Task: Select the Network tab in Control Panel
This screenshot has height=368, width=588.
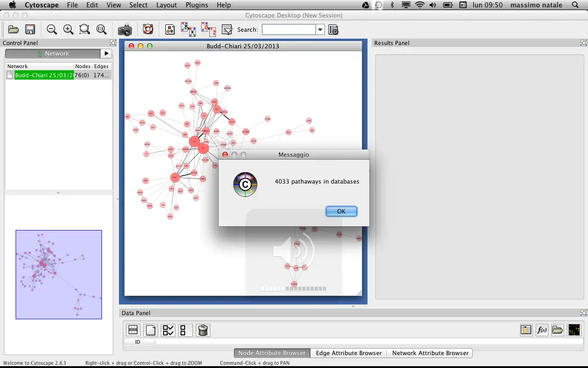Action: click(53, 53)
